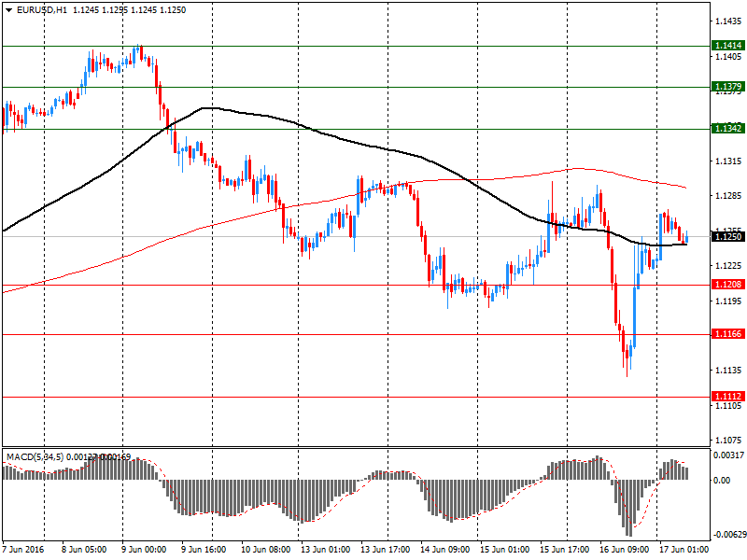Image resolution: width=747 pixels, height=560 pixels.
Task: Click the 15 Jun 01:00 time label
Action: 504,550
